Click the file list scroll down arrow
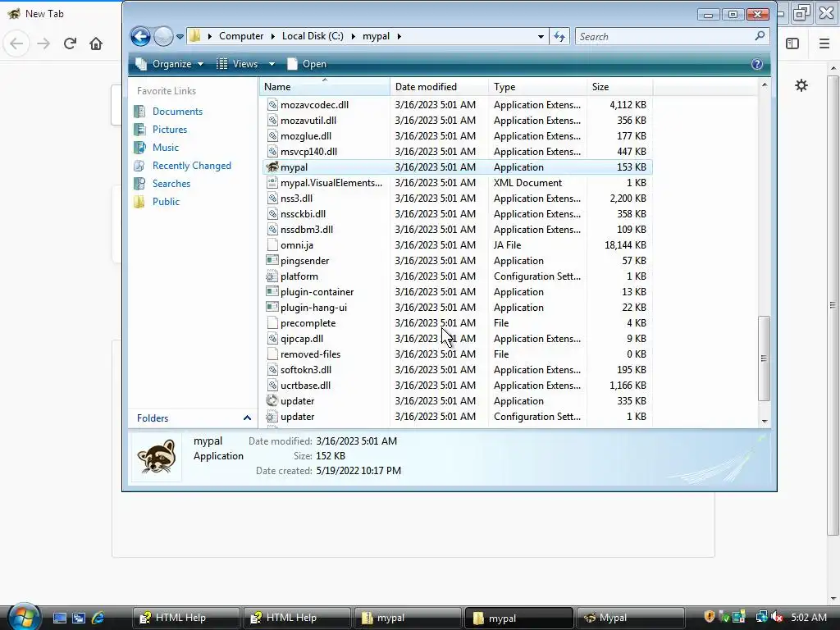 [x=765, y=421]
